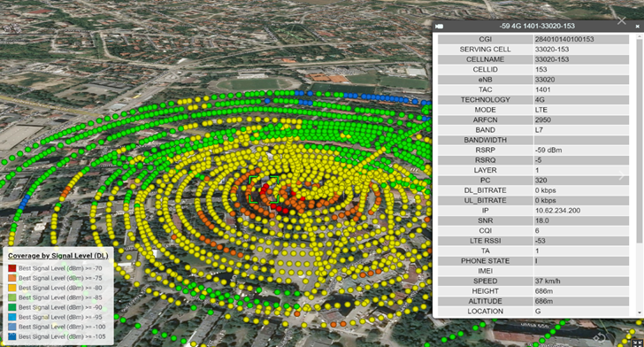Dismiss overlay using large thin X

[x=622, y=20]
